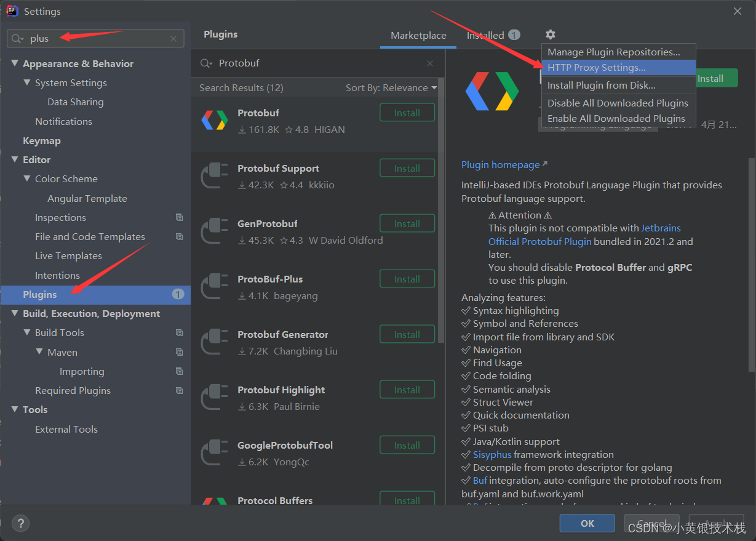Click the Protobuf Support plugin icon
The width and height of the screenshot is (756, 541).
(215, 176)
